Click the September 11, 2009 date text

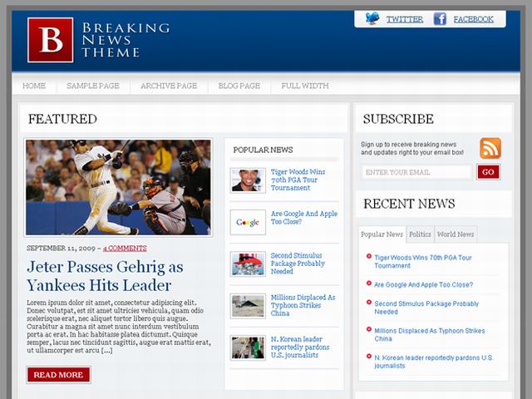61,249
